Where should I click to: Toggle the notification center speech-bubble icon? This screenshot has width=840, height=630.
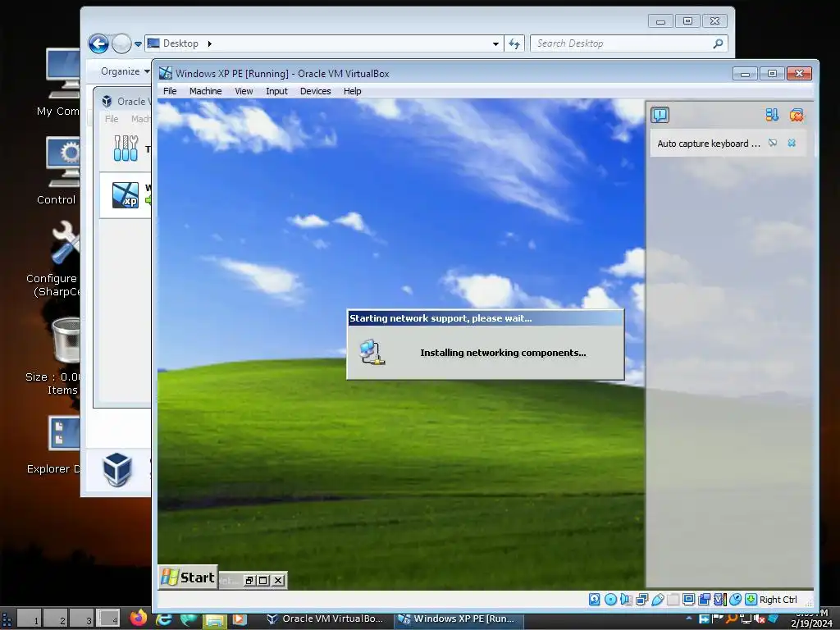click(x=660, y=115)
